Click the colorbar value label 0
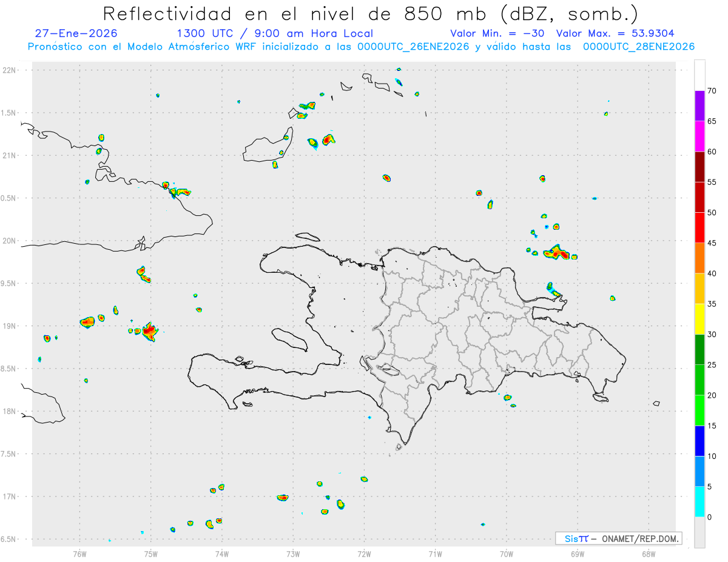The height and width of the screenshot is (562, 728). coord(709,517)
